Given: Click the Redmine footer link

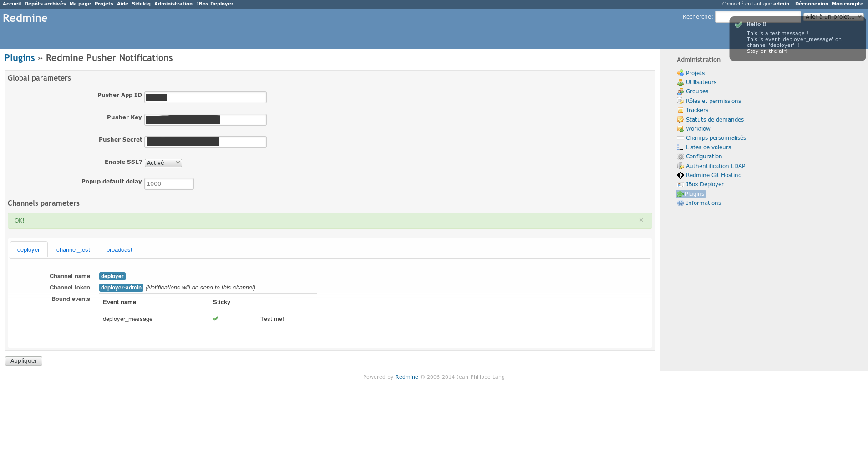Looking at the screenshot, I should [406, 377].
